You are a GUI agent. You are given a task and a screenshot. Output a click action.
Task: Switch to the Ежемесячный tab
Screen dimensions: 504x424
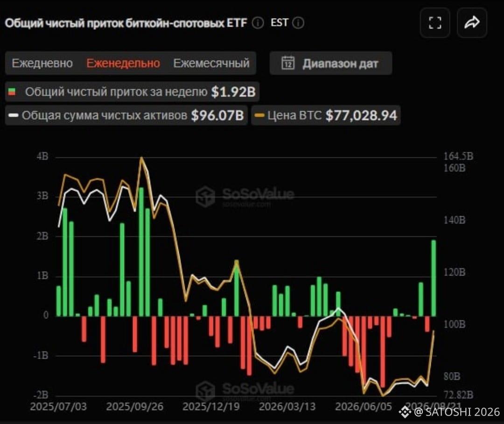(x=211, y=63)
